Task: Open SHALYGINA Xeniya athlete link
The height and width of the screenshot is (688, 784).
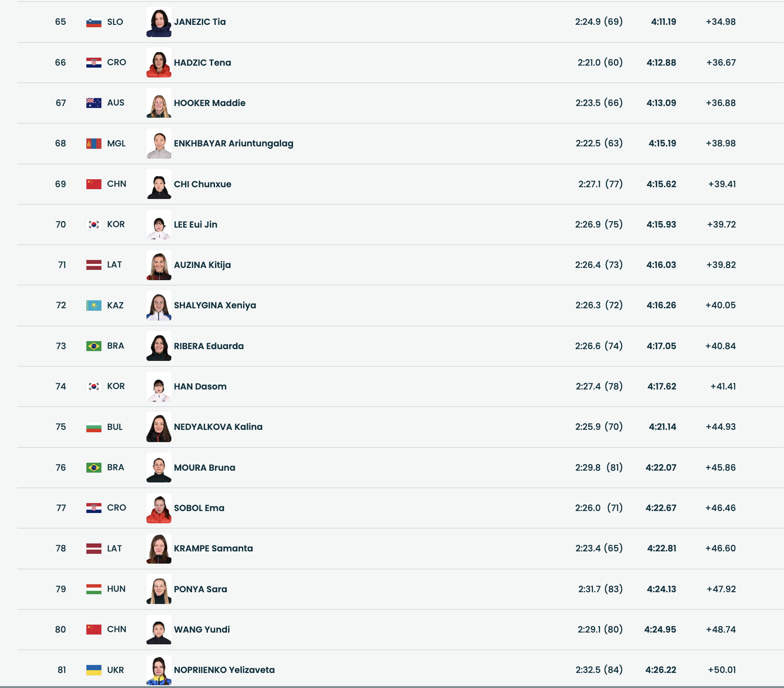Action: 215,306
